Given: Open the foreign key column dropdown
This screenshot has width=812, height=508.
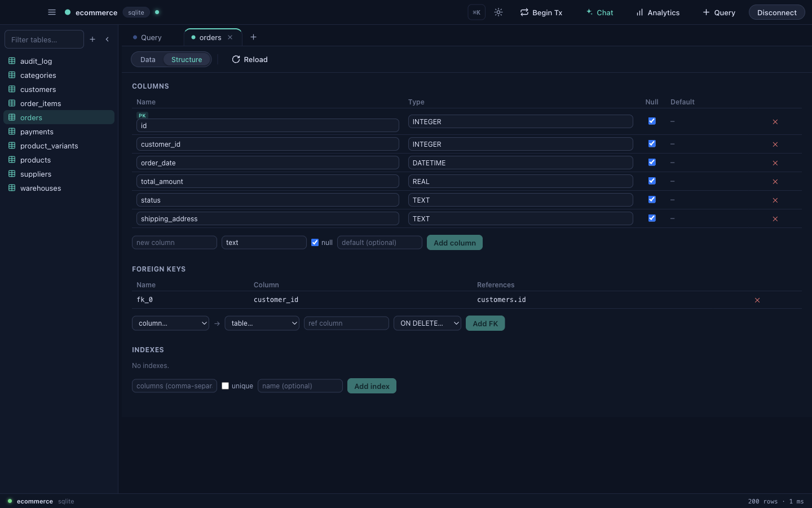Looking at the screenshot, I should click(170, 323).
